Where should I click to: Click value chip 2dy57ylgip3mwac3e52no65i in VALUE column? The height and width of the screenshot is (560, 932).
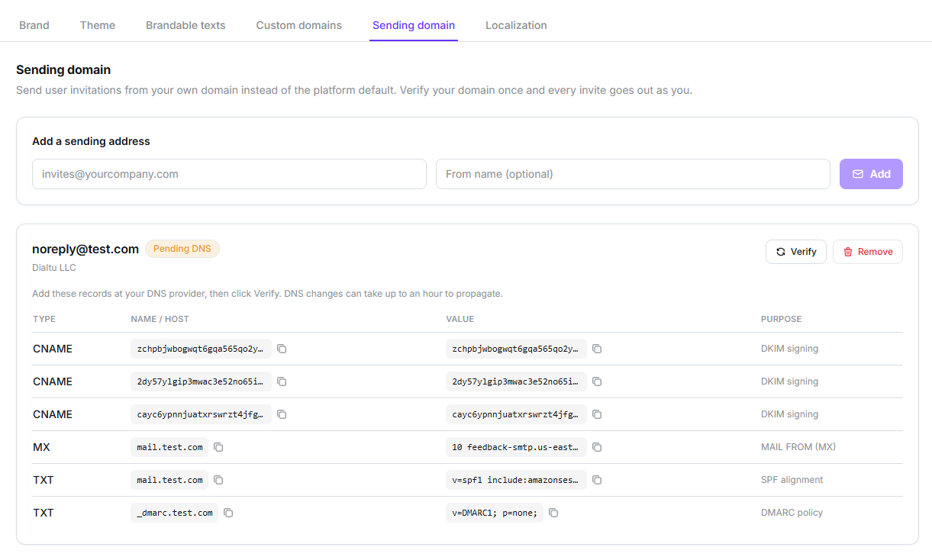517,381
